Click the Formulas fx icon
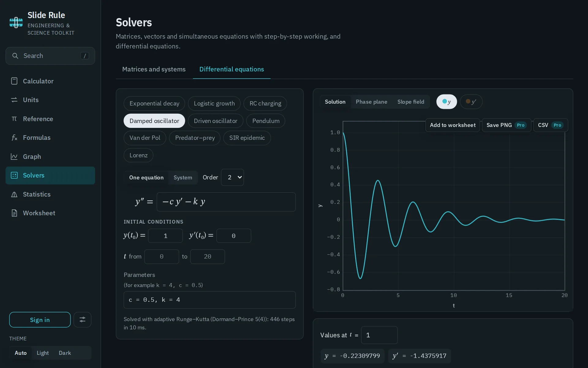The image size is (588, 368). tap(14, 138)
